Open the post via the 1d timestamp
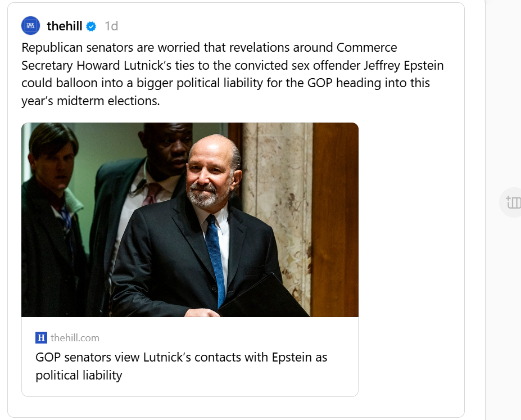 111,26
